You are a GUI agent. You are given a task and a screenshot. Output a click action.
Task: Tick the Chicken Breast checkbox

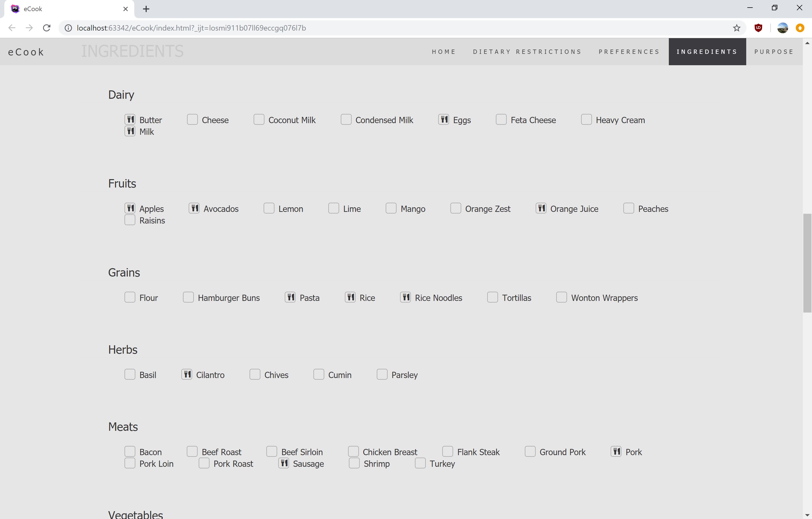click(x=353, y=451)
